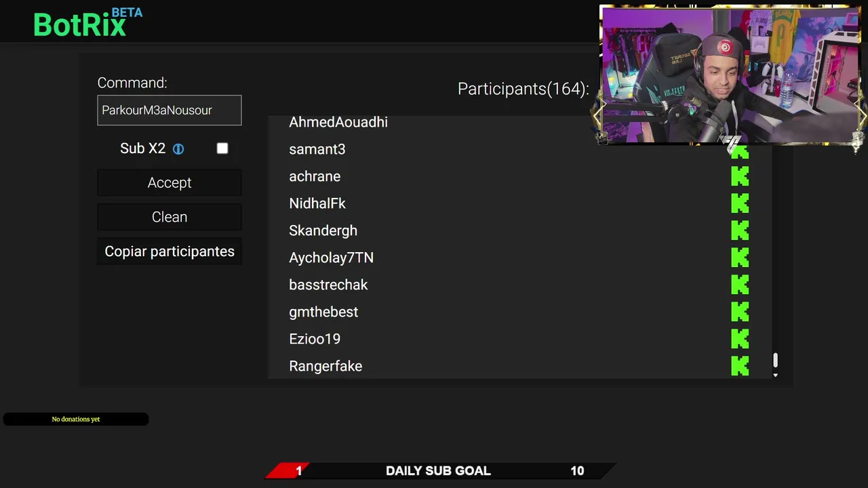
Task: Focus the Command input field
Action: 170,110
